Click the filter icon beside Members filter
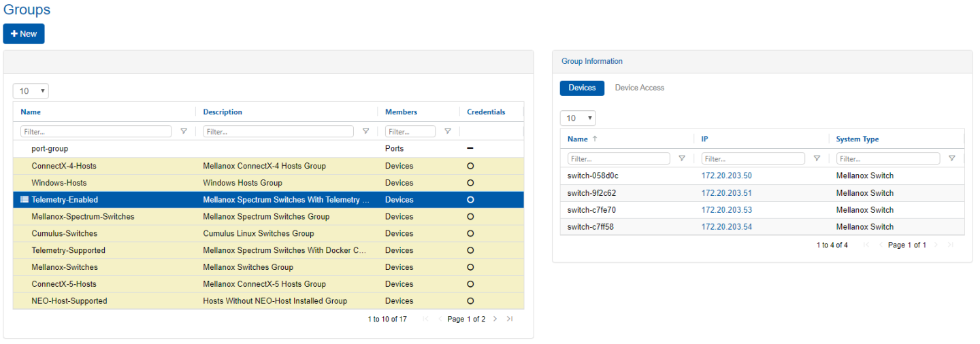The image size is (980, 344). coord(447,131)
